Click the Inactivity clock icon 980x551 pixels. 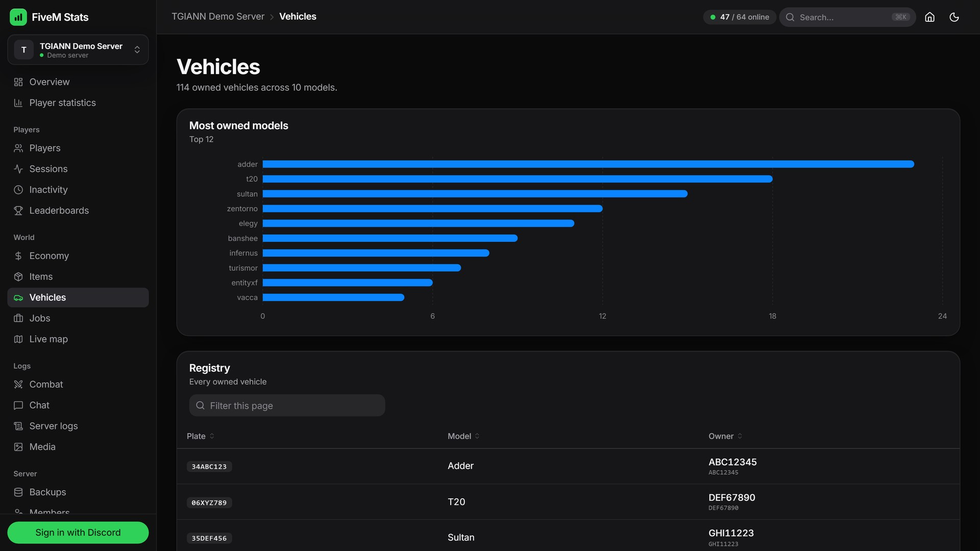coord(18,190)
